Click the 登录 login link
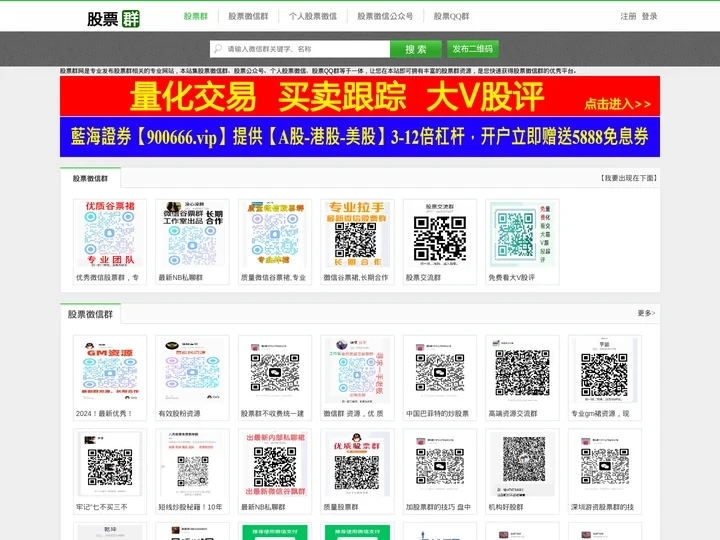720x540 pixels. pyautogui.click(x=649, y=17)
